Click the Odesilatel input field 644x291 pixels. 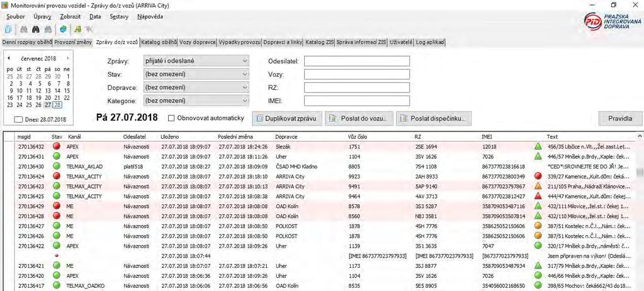(x=357, y=61)
